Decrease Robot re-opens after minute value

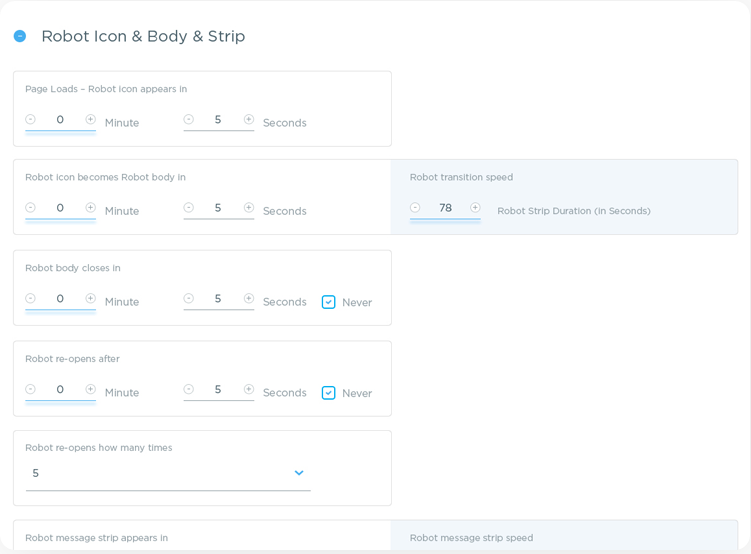[x=30, y=389]
